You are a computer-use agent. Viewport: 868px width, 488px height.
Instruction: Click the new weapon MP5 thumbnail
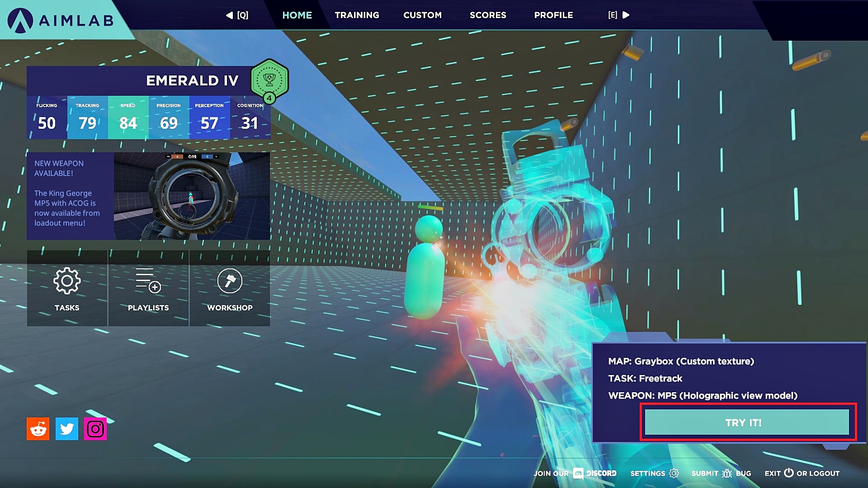click(x=192, y=196)
